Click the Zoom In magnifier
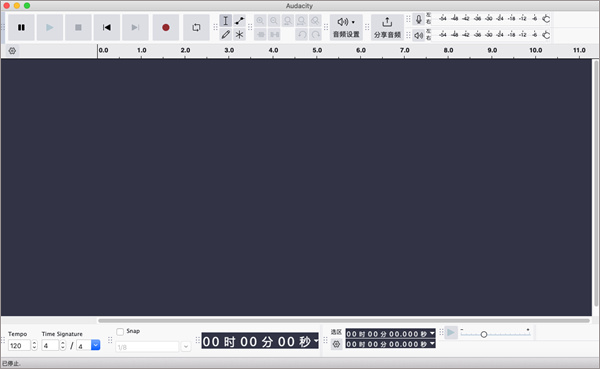 [x=260, y=21]
